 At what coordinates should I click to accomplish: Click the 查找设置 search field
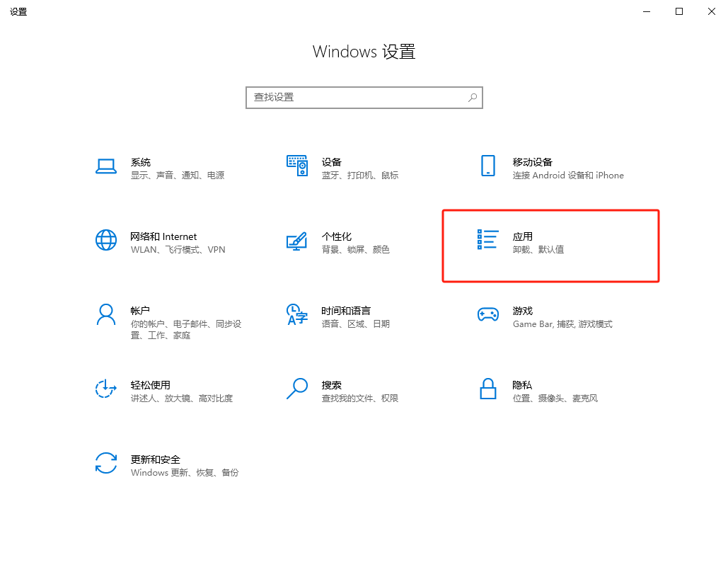pos(364,98)
